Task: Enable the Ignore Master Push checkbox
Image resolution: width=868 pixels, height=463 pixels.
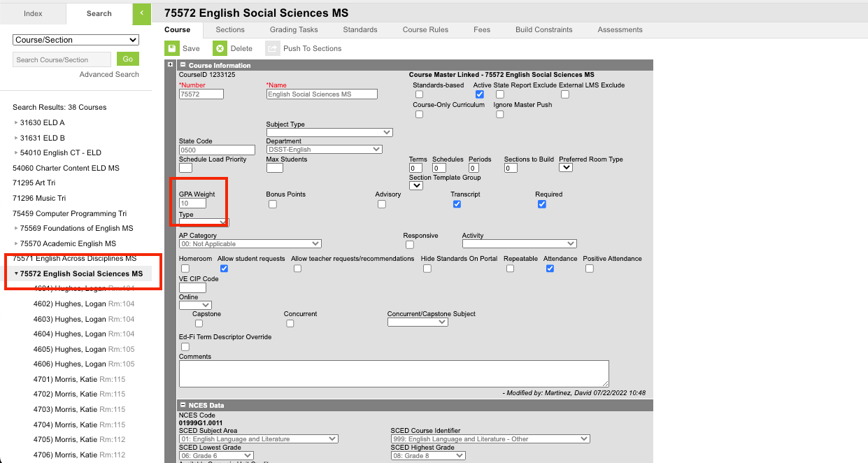Action: click(499, 114)
